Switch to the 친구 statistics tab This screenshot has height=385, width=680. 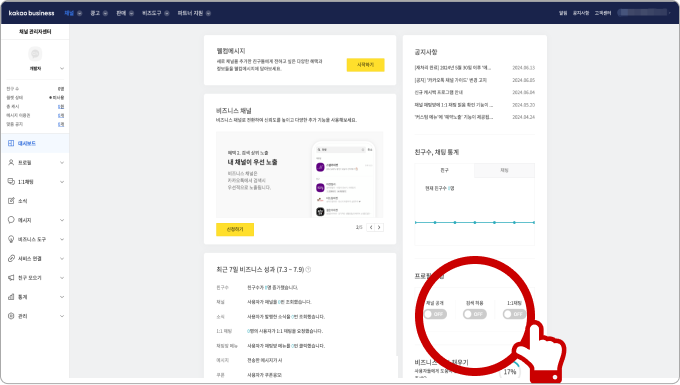point(445,170)
